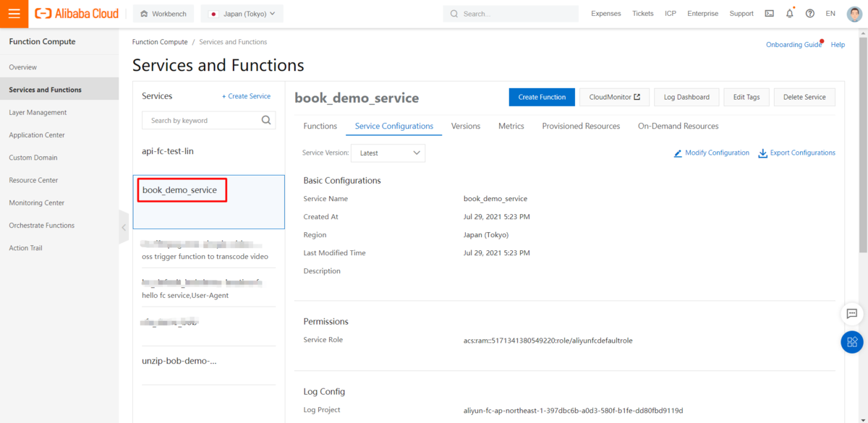Open Resource Center in sidebar
Viewport: 868px width, 423px height.
pos(59,180)
